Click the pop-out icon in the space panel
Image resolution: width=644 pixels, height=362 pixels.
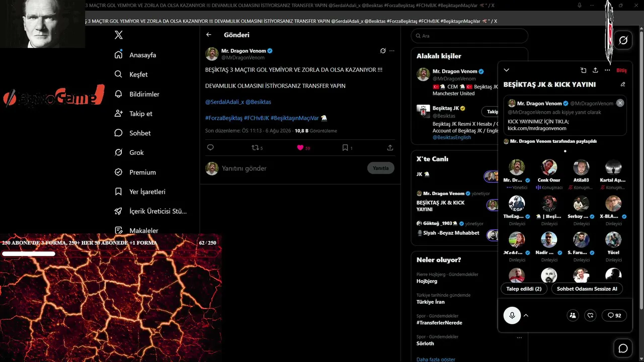(x=583, y=70)
